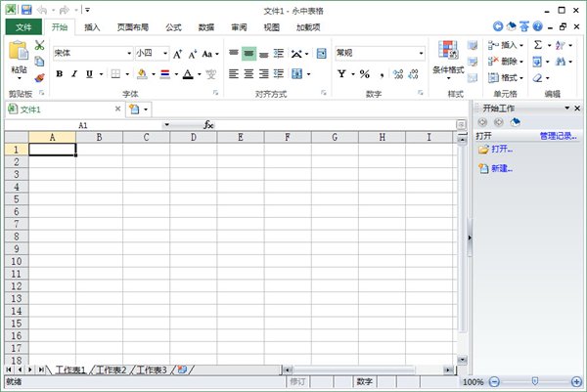The height and width of the screenshot is (392, 587).
Task: Open 管理记录 link in task pane
Action: (558, 136)
